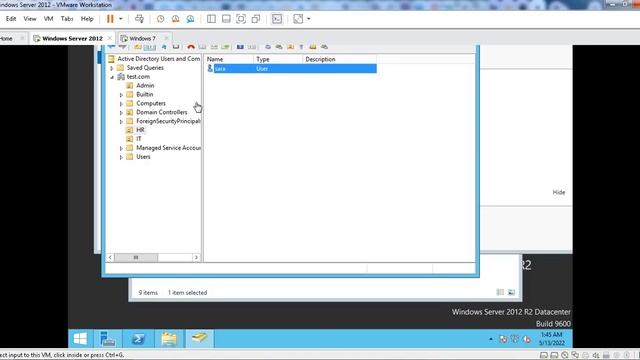This screenshot has width=640, height=360.
Task: Open the Edit menu
Action: (11, 19)
